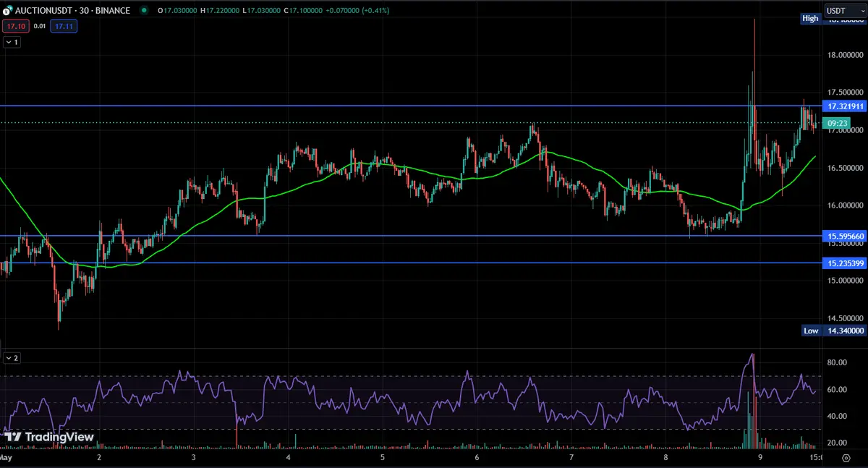Screen dimensions: 868x468
Task: Click the May label on time axis
Action: pos(6,458)
